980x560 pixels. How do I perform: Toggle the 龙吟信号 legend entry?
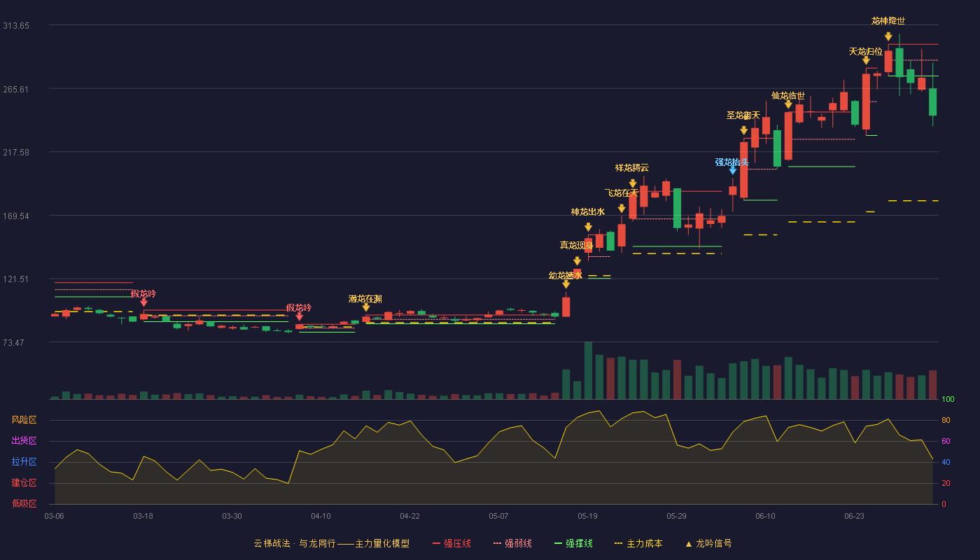pos(708,543)
